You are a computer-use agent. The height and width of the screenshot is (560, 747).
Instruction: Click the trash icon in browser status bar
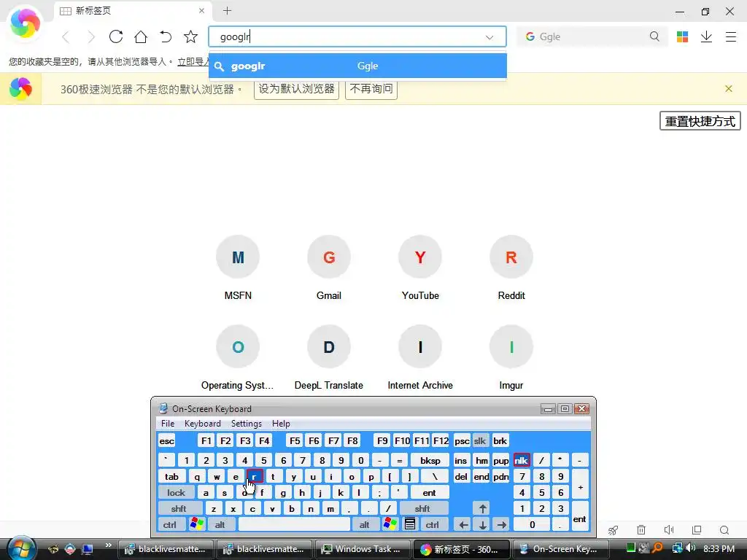click(x=641, y=530)
